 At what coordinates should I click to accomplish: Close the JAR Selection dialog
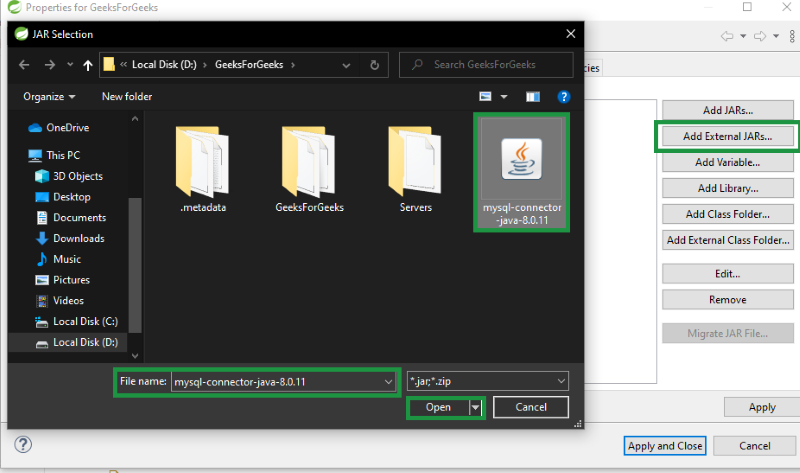point(571,34)
